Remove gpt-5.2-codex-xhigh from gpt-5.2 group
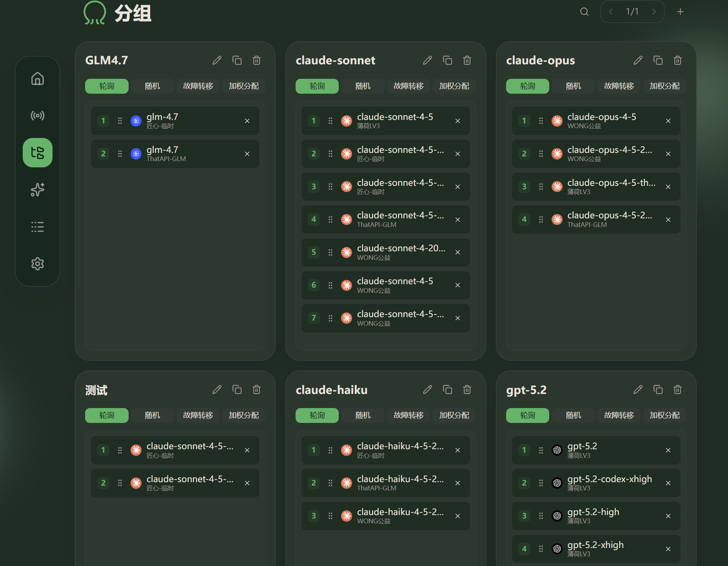728x566 pixels. point(668,483)
